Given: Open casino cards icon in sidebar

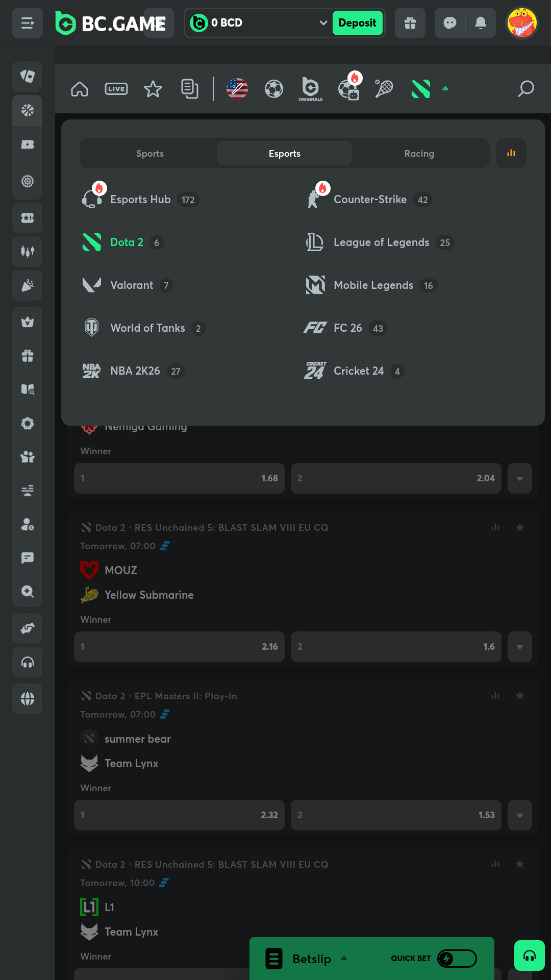Looking at the screenshot, I should click(28, 76).
